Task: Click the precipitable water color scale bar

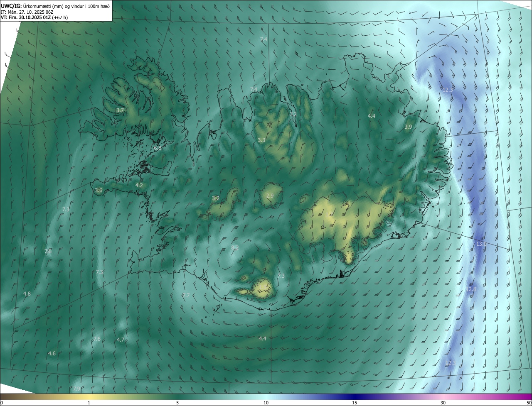Action: click(x=266, y=396)
